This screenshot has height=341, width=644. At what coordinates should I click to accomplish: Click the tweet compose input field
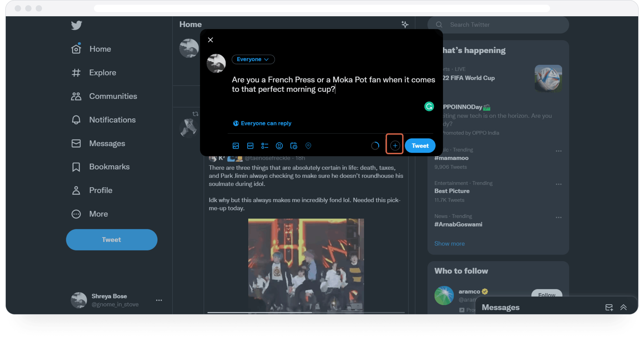[333, 84]
